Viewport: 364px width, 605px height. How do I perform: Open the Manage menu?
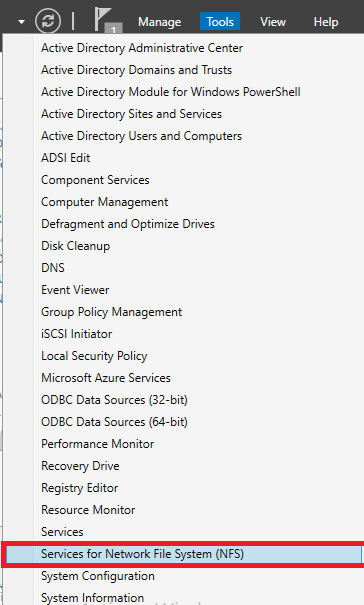tap(159, 22)
